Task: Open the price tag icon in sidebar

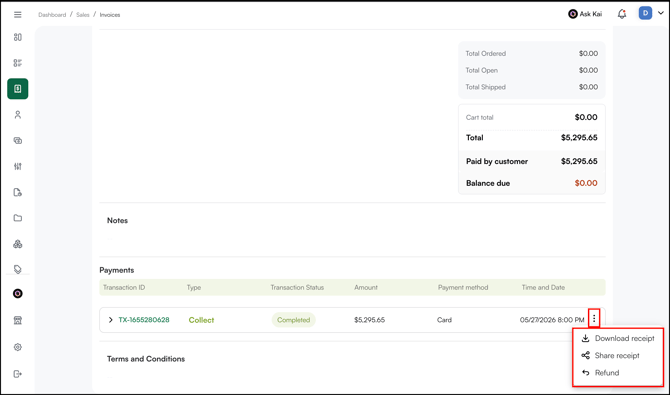Action: coord(18,269)
